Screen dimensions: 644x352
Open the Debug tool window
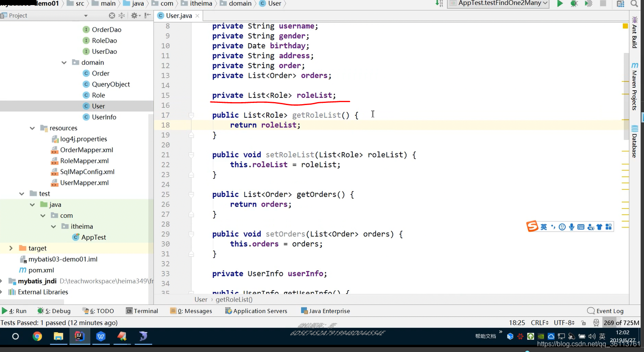click(54, 311)
